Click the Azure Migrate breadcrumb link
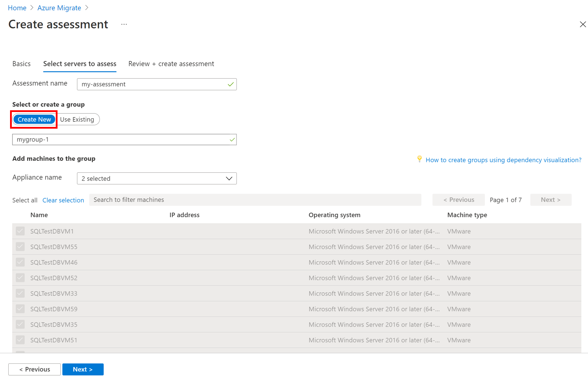 pyautogui.click(x=59, y=8)
